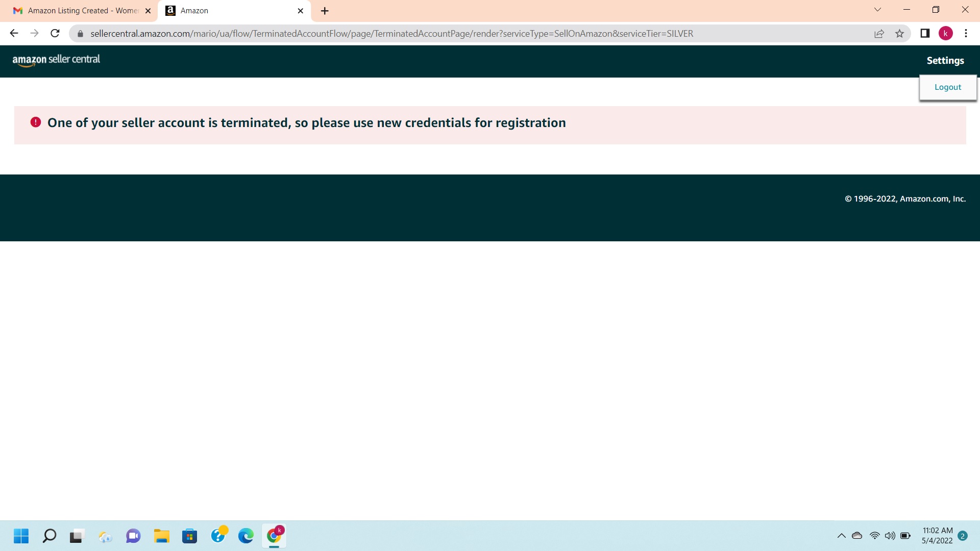The width and height of the screenshot is (980, 551).
Task: Toggle the browser side panel
Action: 924,34
